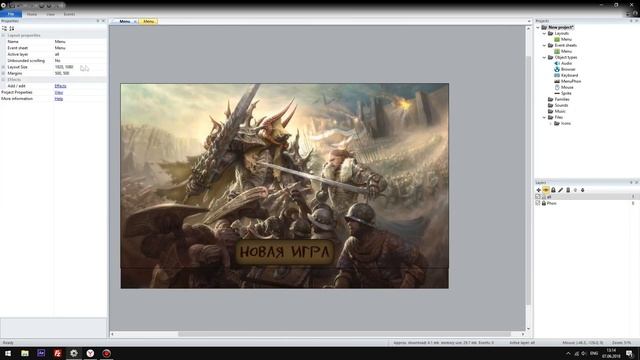Click the Effects link
Screen dimensions: 640x360
point(60,86)
